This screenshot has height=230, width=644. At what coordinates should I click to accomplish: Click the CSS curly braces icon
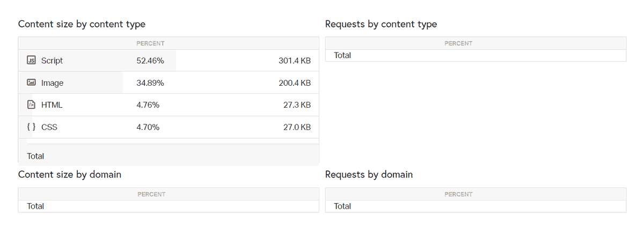(31, 127)
